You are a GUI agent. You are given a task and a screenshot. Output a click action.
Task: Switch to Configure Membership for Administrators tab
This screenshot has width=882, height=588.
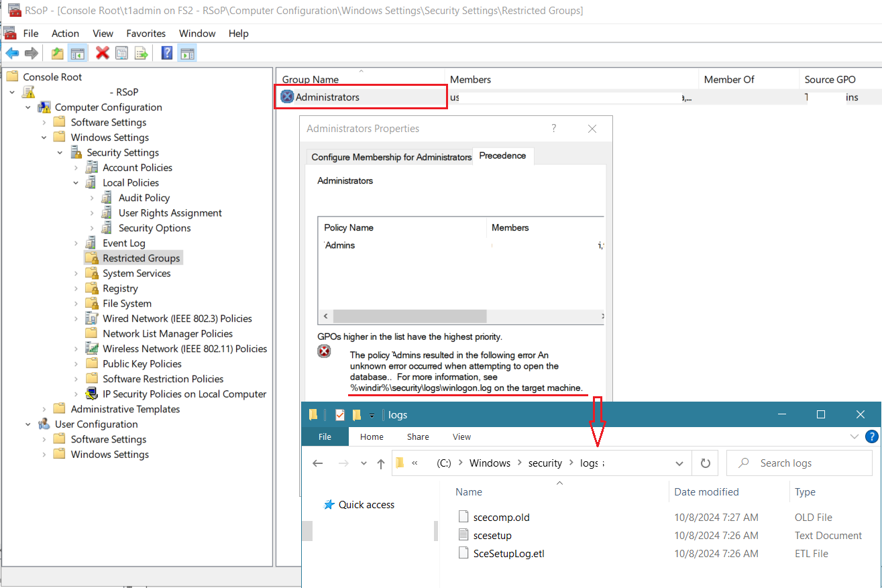pos(392,157)
